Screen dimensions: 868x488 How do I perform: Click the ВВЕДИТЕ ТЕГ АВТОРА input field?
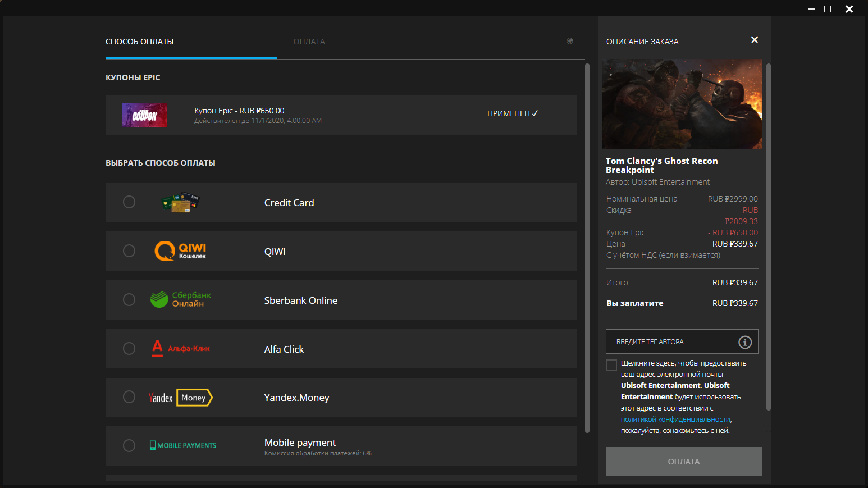click(682, 341)
